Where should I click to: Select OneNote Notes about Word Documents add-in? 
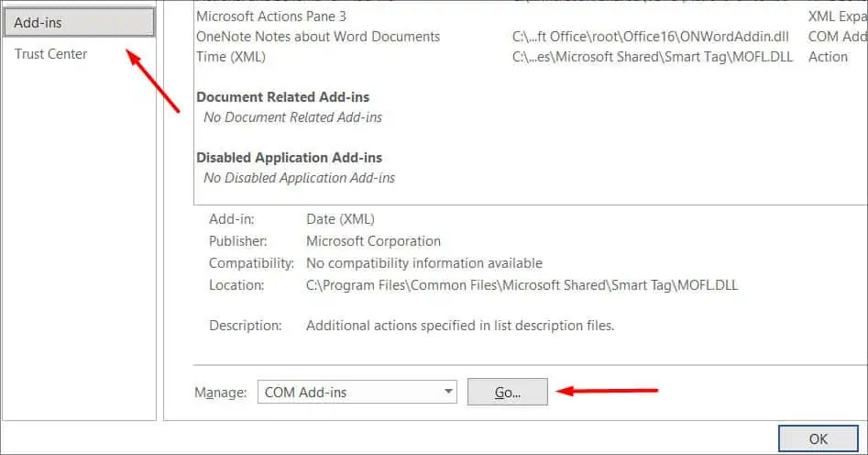point(318,37)
